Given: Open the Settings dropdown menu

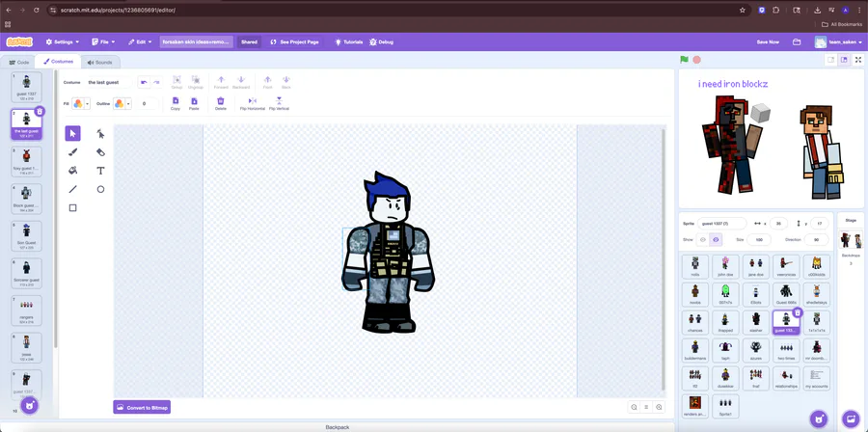Looking at the screenshot, I should point(62,42).
